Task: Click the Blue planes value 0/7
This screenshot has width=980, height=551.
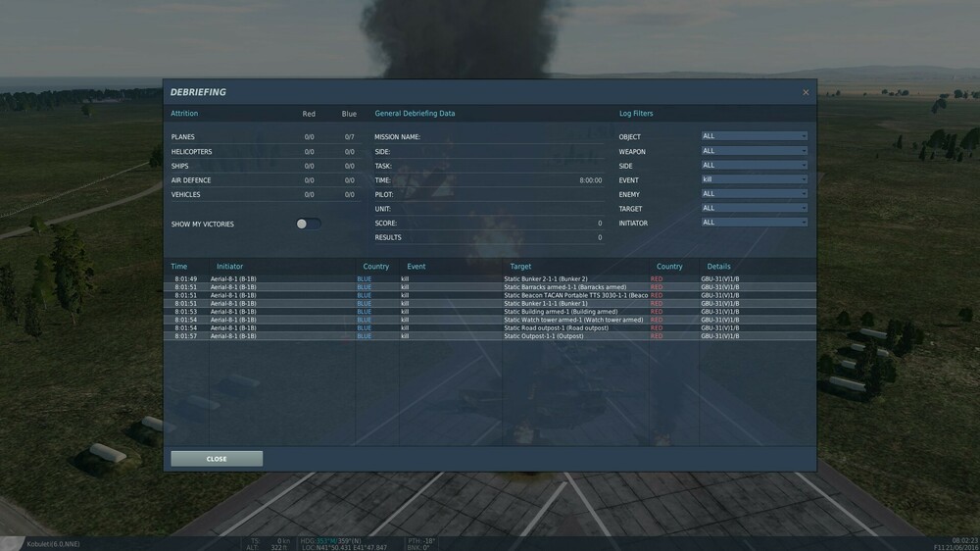Action: coord(350,137)
